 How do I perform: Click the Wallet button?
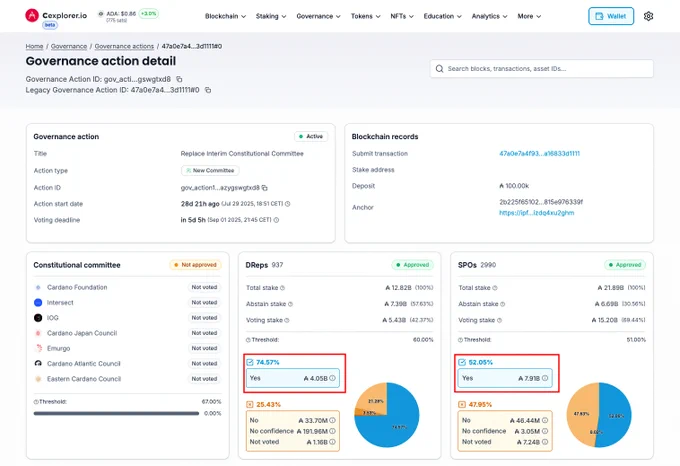(x=611, y=16)
